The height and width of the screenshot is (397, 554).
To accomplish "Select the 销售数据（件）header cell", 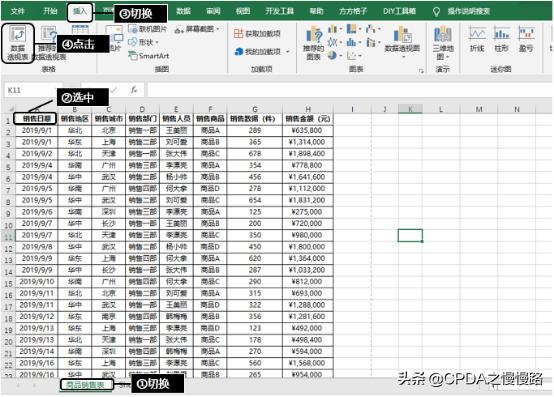I will click(255, 119).
